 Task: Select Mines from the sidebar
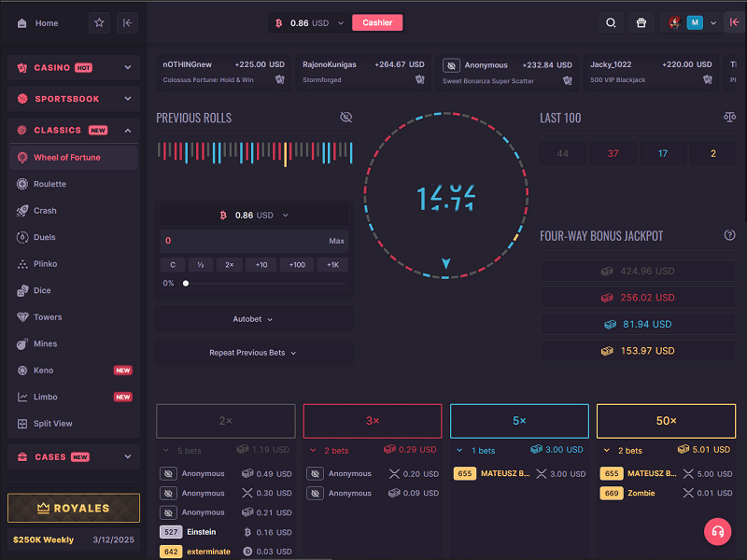(x=46, y=343)
